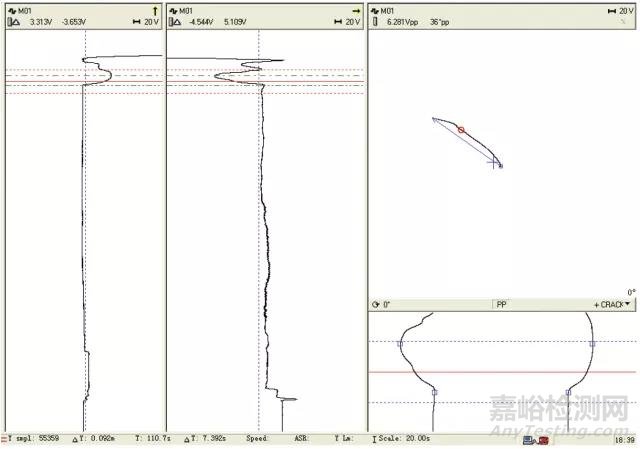Click the right-arrow icon in the middle strip chart header

[x=355, y=10]
